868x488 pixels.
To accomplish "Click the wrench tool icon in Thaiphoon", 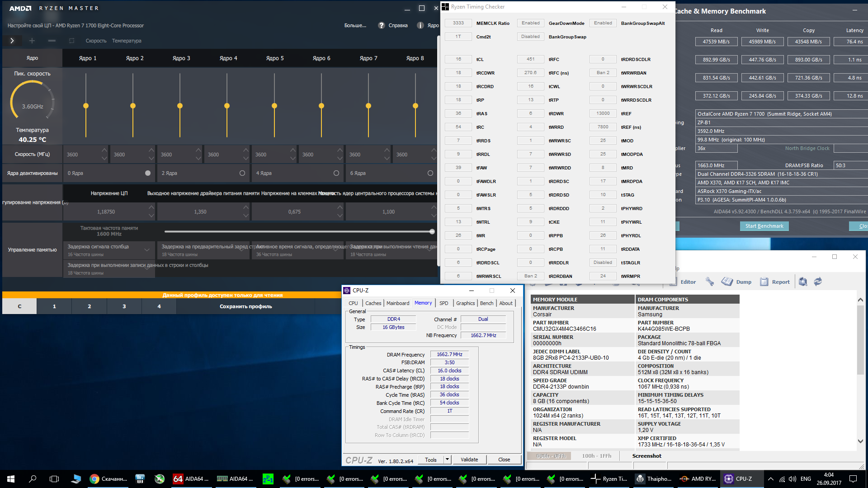I will tap(710, 282).
